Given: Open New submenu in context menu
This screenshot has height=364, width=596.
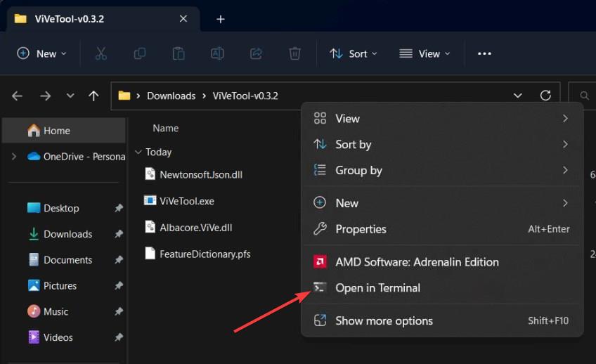Looking at the screenshot, I should coord(441,203).
